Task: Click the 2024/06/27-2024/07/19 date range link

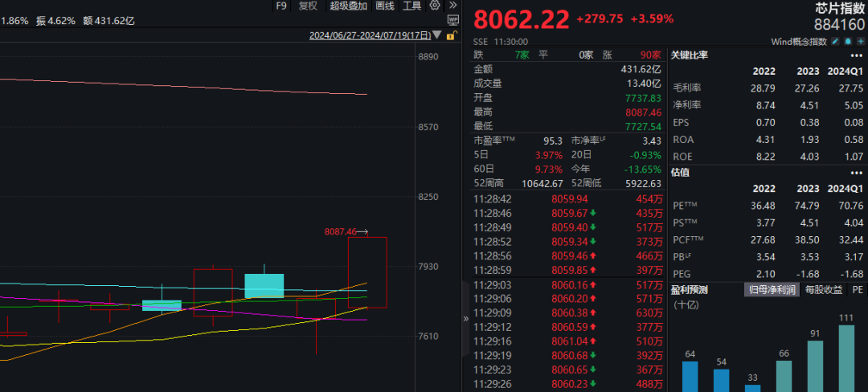Action: pos(369,35)
